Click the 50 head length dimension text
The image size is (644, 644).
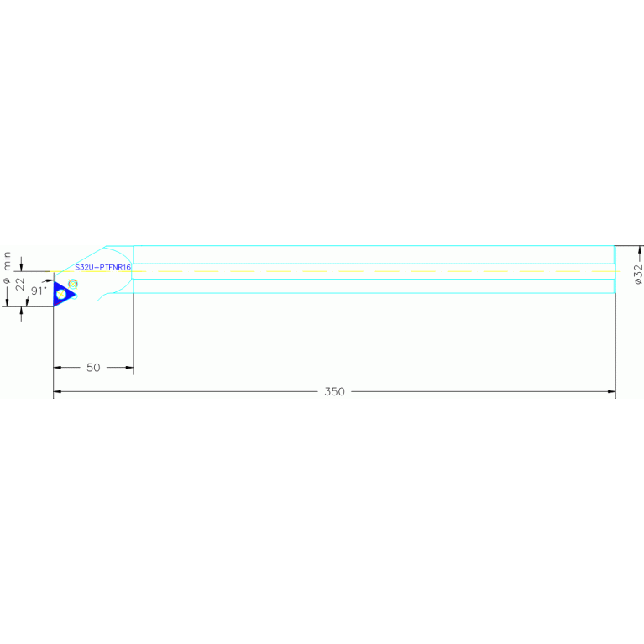(x=93, y=368)
